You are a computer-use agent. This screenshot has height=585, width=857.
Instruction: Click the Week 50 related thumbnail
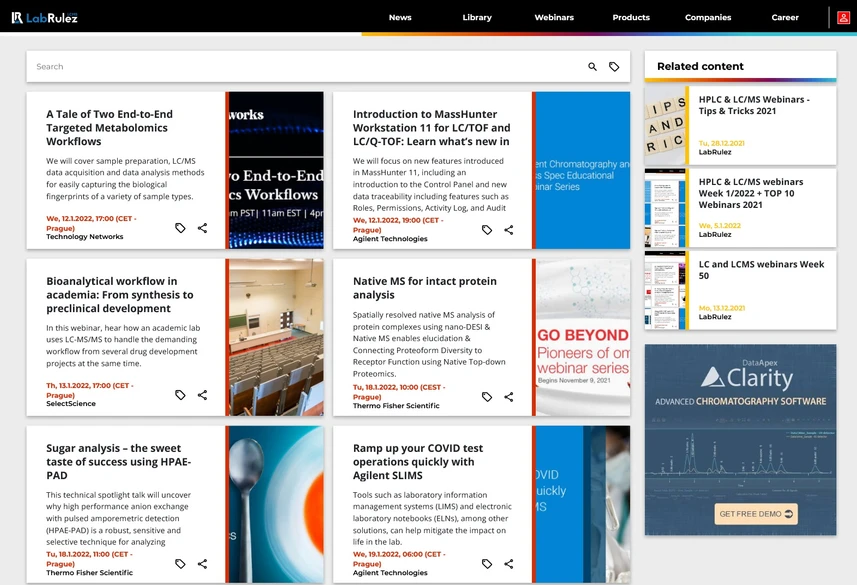665,290
